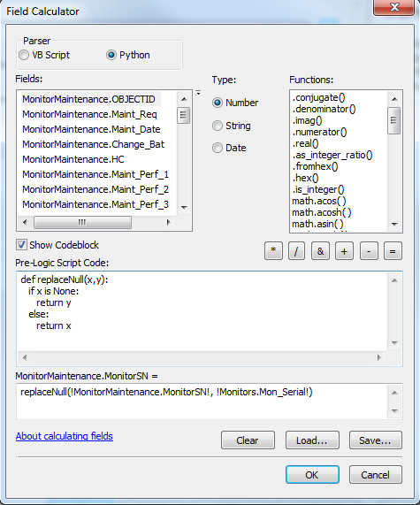Click Functions list scroll up arrow

coord(394,99)
